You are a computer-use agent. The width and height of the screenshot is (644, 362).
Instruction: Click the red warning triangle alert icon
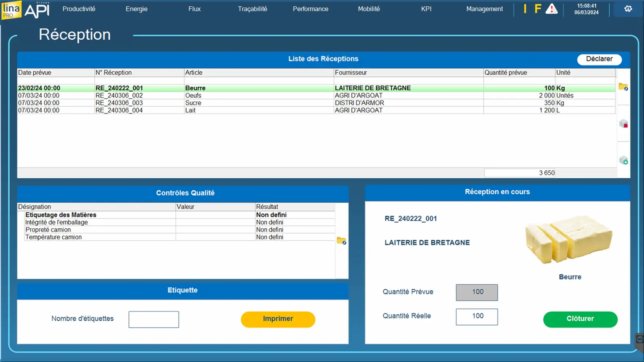[551, 9]
